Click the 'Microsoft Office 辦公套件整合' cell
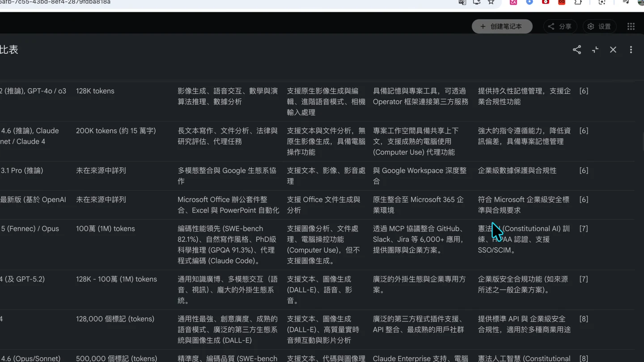This screenshot has width=644, height=362. click(228, 205)
